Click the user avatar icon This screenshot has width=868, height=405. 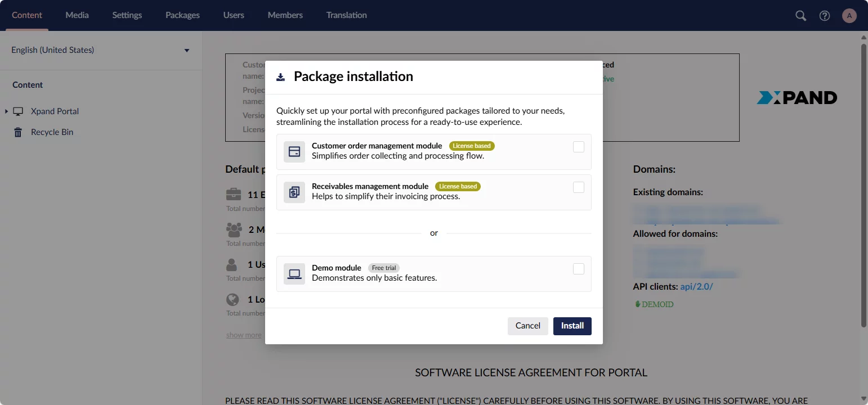(x=849, y=16)
